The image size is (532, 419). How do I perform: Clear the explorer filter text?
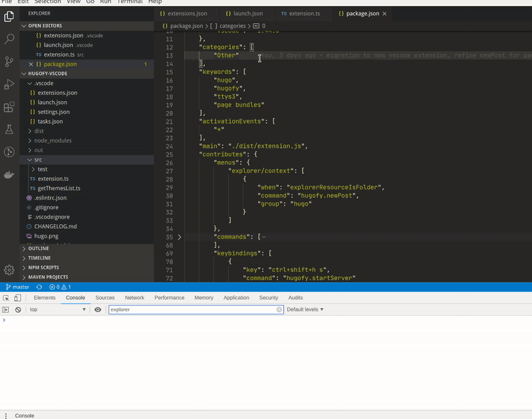point(279,309)
